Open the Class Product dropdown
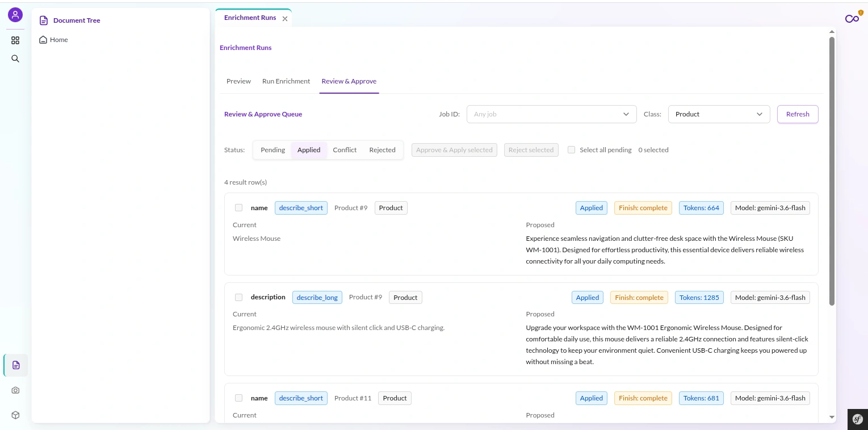Image resolution: width=868 pixels, height=430 pixels. (x=719, y=114)
